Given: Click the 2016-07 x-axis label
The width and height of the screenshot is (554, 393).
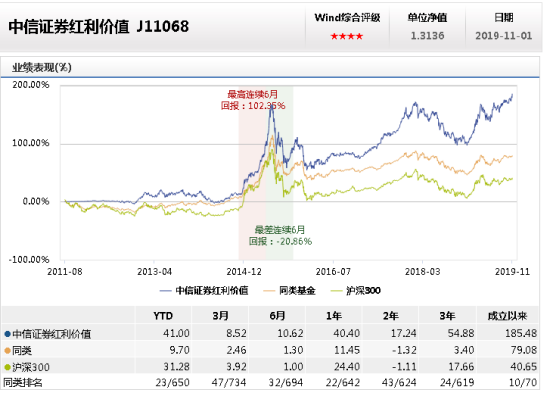Looking at the screenshot, I should tap(333, 271).
